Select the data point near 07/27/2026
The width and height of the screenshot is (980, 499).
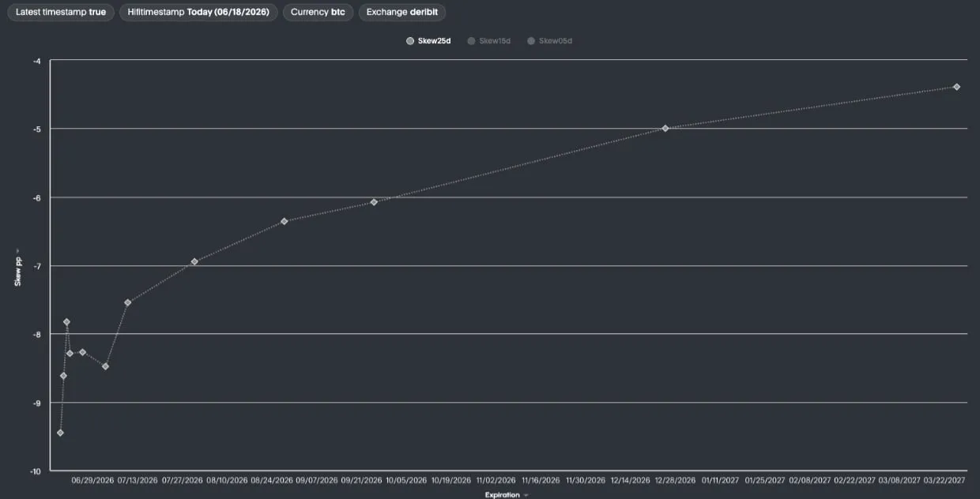point(194,261)
